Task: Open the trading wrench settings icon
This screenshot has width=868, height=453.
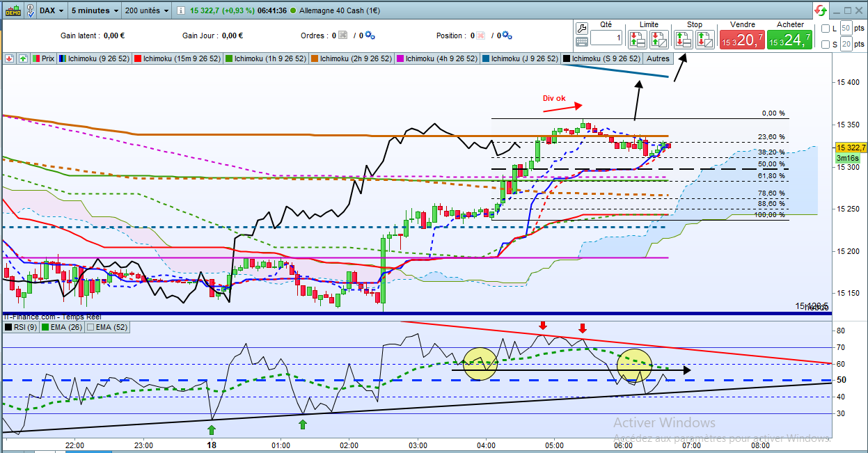Action: click(x=583, y=28)
